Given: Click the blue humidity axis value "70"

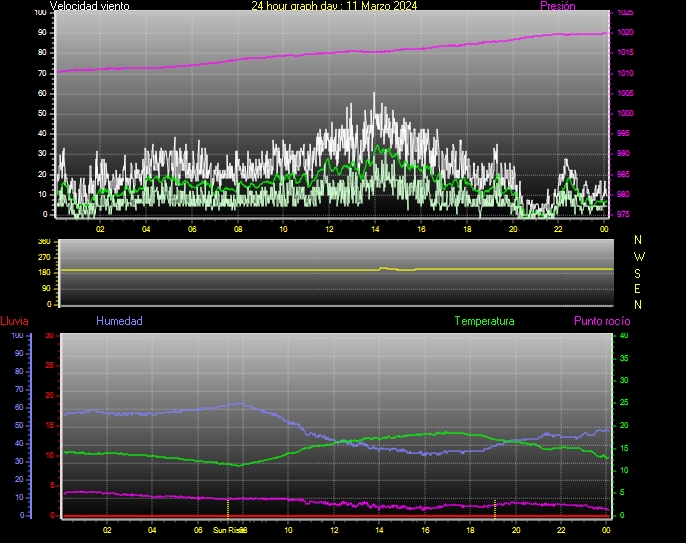Looking at the screenshot, I should [x=19, y=389].
